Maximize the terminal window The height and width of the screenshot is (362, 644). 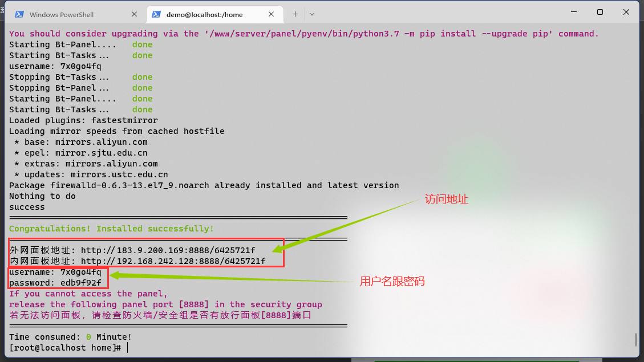click(600, 13)
